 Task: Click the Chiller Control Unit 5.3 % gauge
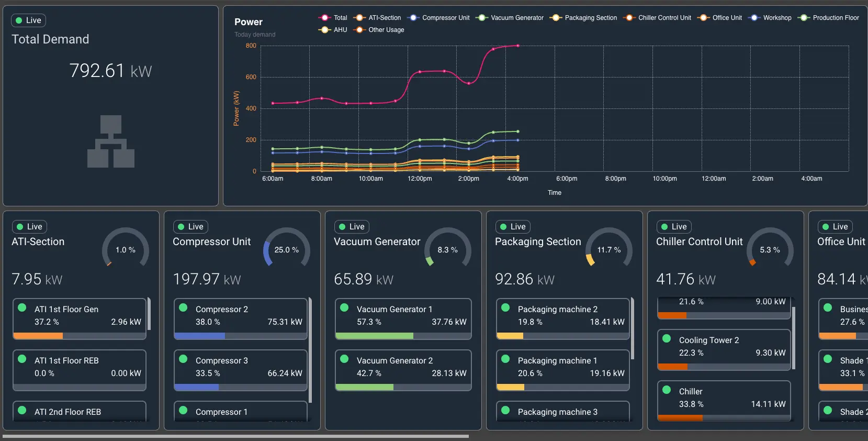tap(770, 247)
